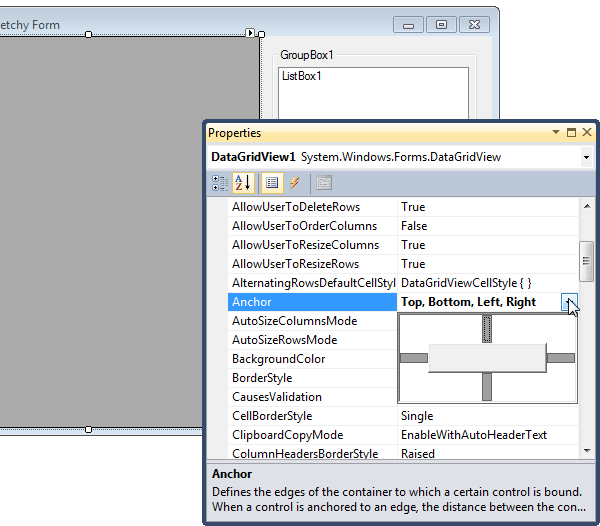
Task: Close the Properties panel
Action: [x=587, y=132]
